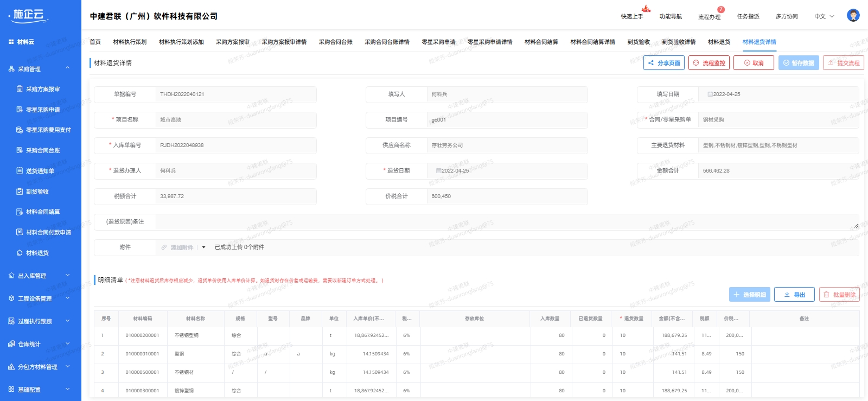Click the 材料合同付款申请 sidebar icon
Image resolution: width=868 pixels, height=401 pixels.
20,232
